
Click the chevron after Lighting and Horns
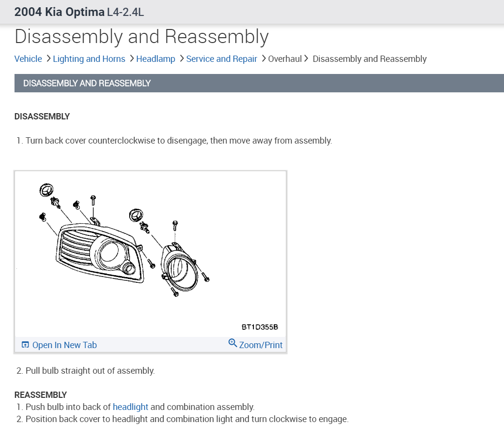pyautogui.click(x=131, y=58)
